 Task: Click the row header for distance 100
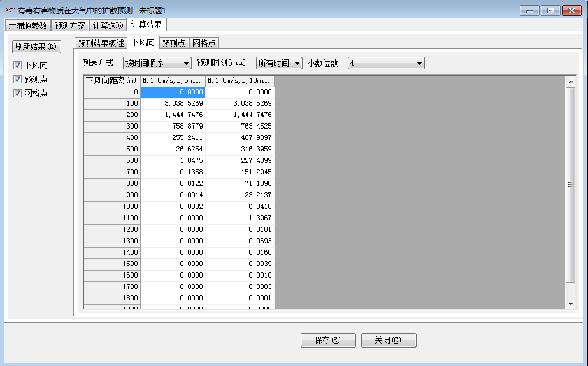tap(112, 103)
